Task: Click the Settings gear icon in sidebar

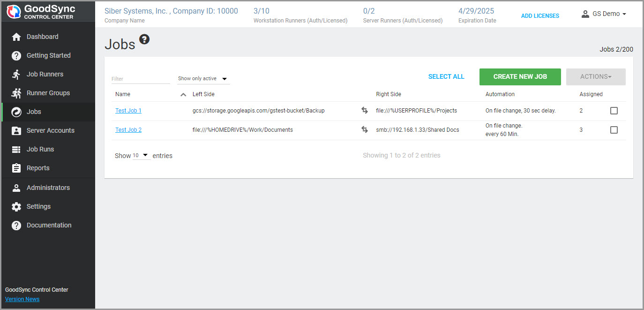Action: tap(16, 206)
